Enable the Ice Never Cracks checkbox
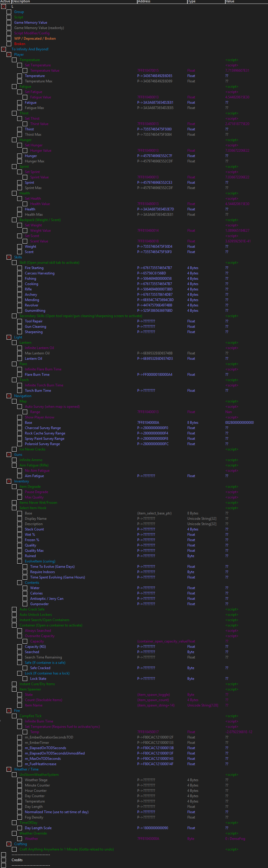Screen dimensions: 268x868 [x=14, y=449]
